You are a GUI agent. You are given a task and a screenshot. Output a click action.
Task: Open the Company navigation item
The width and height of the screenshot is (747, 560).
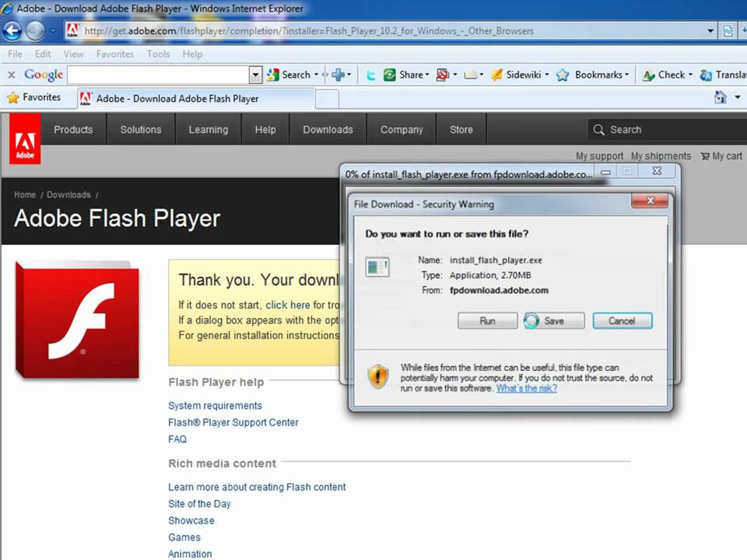point(402,130)
